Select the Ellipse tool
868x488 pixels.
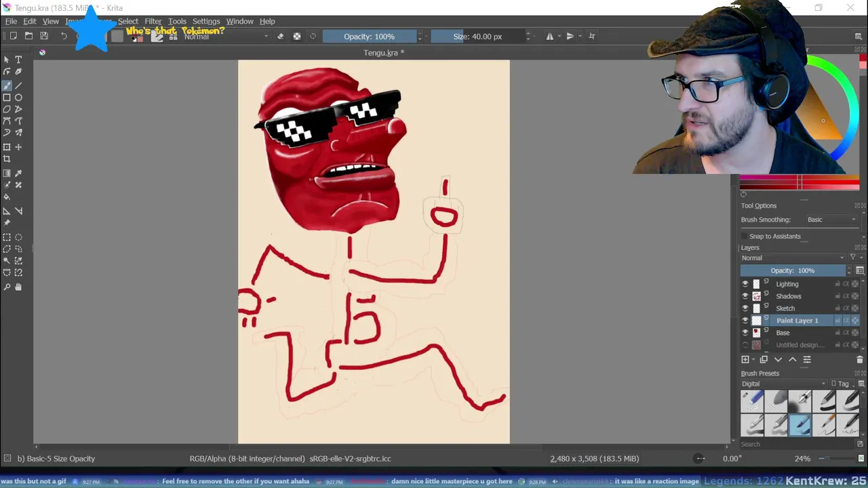point(18,98)
